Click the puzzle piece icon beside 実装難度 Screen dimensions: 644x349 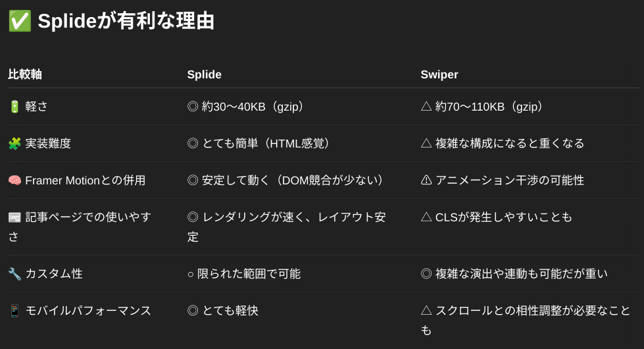pyautogui.click(x=14, y=144)
